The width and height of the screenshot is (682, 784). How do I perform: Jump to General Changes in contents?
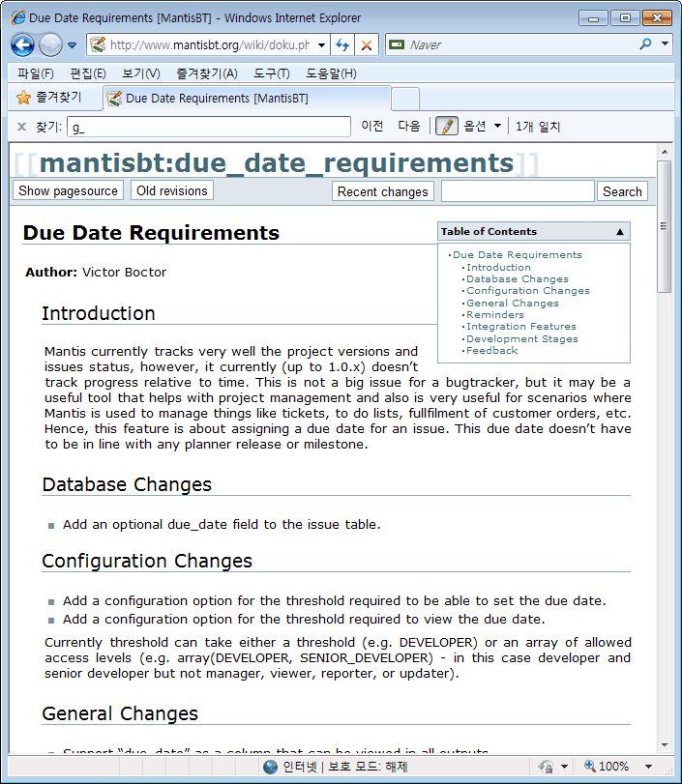coord(513,303)
